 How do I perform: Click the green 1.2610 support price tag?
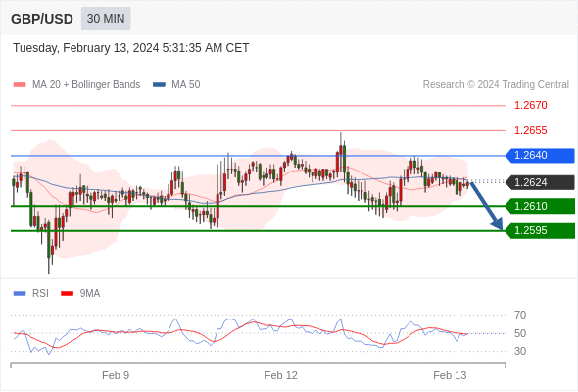[540, 206]
